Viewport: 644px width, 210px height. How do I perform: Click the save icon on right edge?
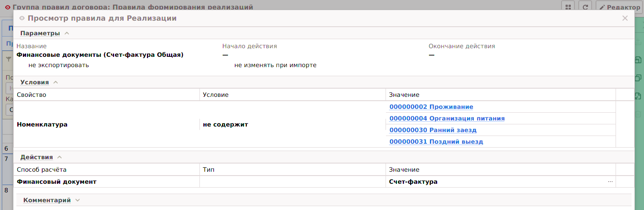point(639,60)
